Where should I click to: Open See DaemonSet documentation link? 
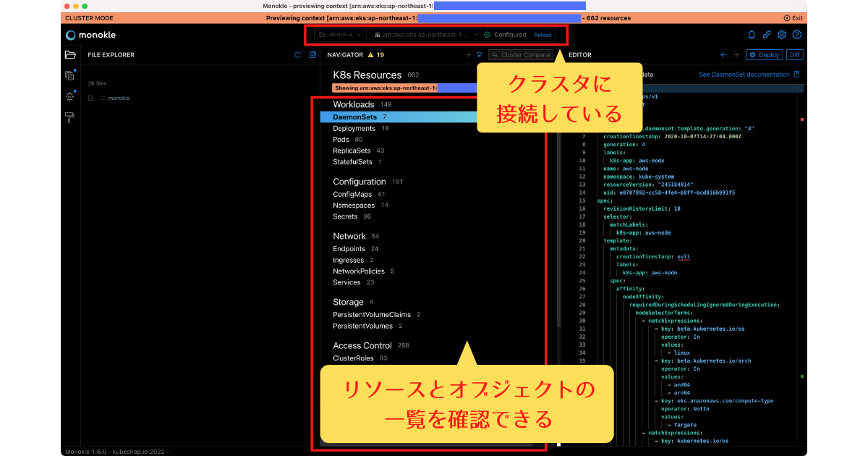(744, 75)
